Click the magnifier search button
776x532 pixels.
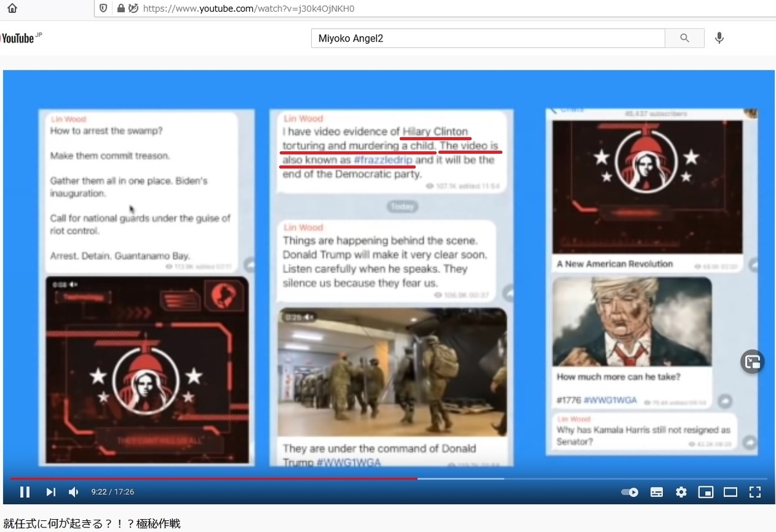pyautogui.click(x=685, y=38)
